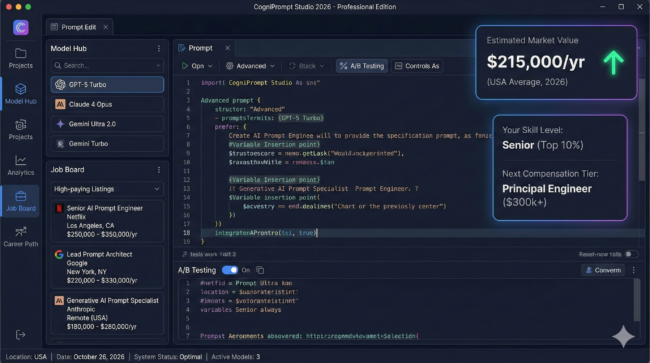The image size is (650, 363).
Task: Click the green upward arrow market value icon
Action: pyautogui.click(x=613, y=63)
